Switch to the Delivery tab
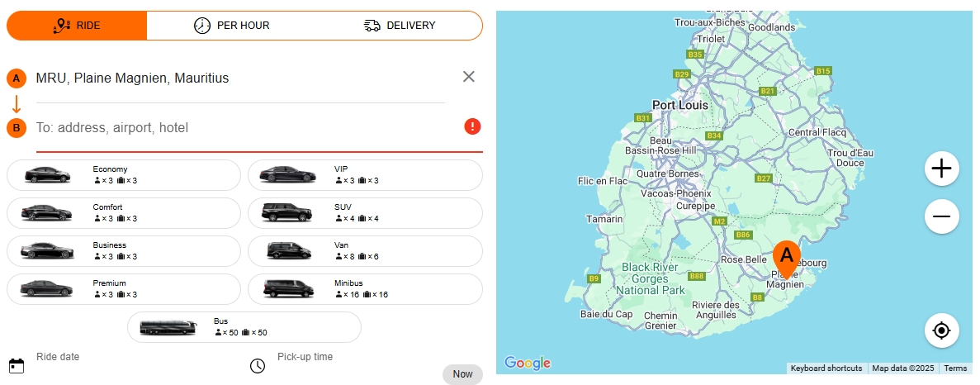This screenshot has width=980, height=385. point(400,26)
